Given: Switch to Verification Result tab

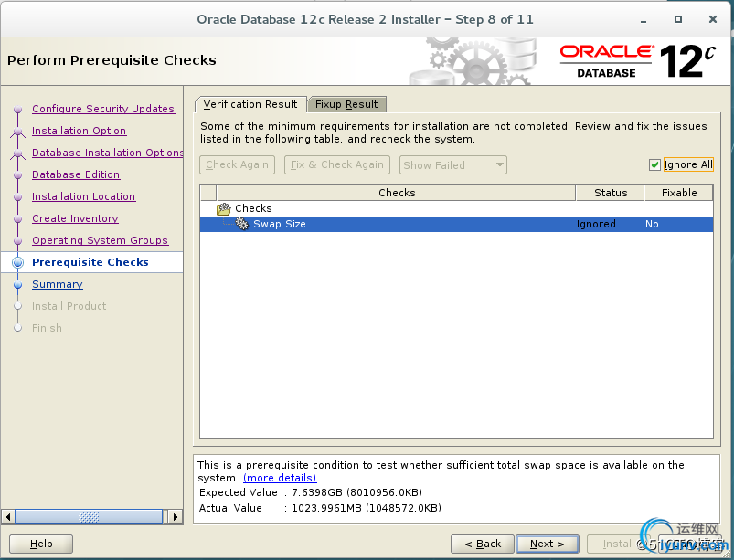Looking at the screenshot, I should (x=250, y=104).
